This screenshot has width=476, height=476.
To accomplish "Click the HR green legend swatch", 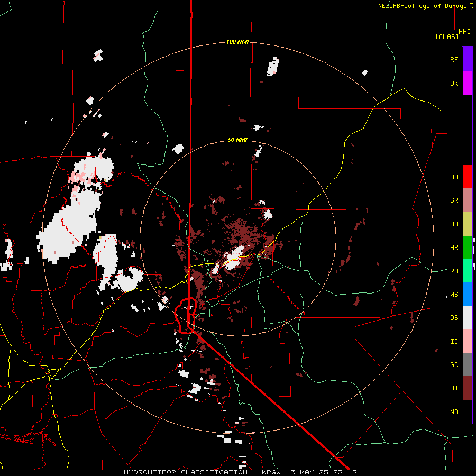I will (x=467, y=247).
